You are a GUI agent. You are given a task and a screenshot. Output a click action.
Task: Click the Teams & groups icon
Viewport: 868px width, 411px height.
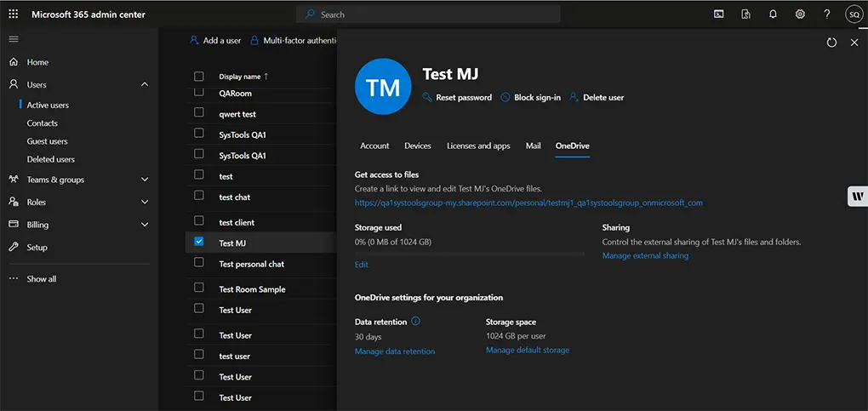[x=14, y=180]
